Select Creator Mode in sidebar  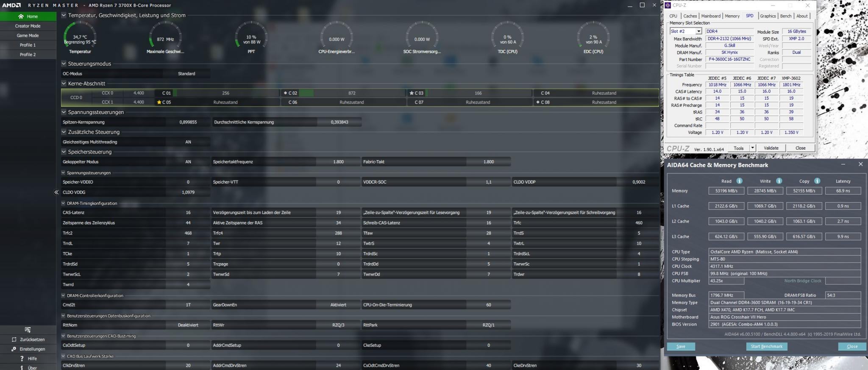click(28, 26)
